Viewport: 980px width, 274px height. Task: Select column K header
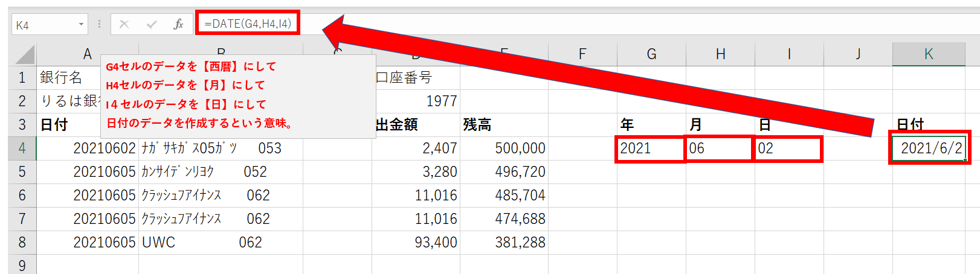928,54
